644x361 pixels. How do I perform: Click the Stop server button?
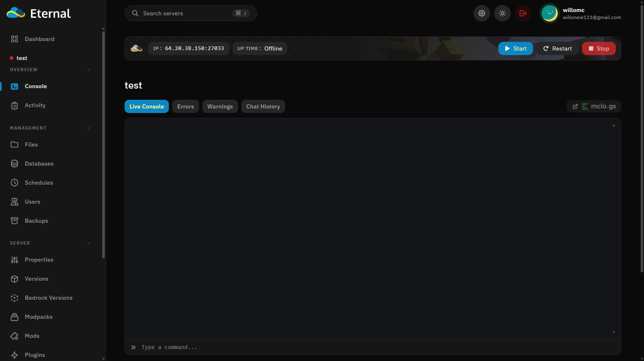click(598, 48)
